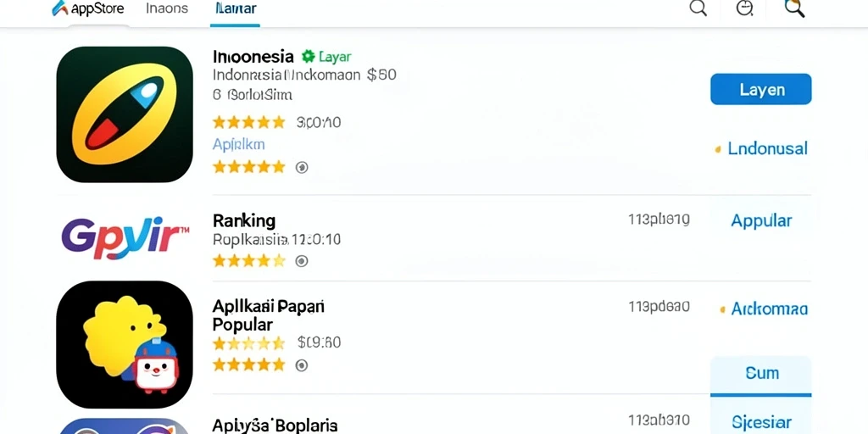Select the Lamar tab
This screenshot has height=434, width=868.
[235, 9]
